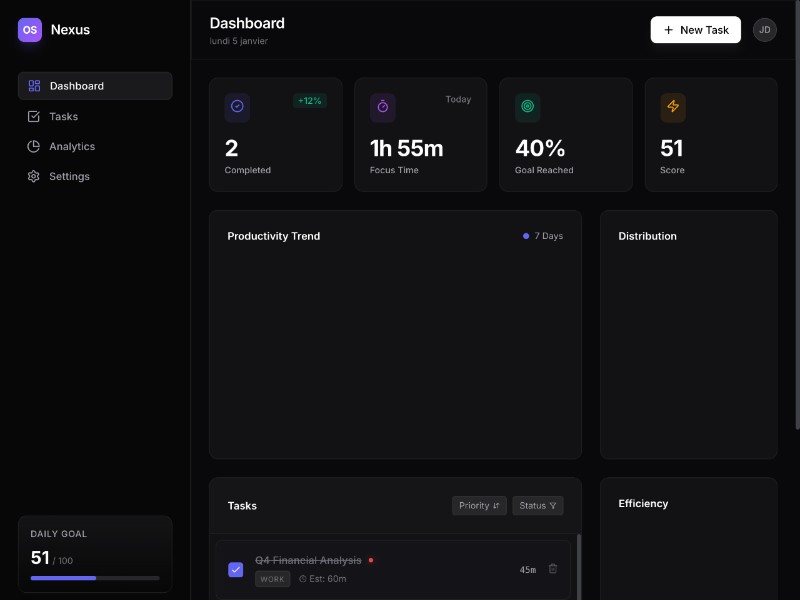Go to the Tasks page

click(63, 116)
